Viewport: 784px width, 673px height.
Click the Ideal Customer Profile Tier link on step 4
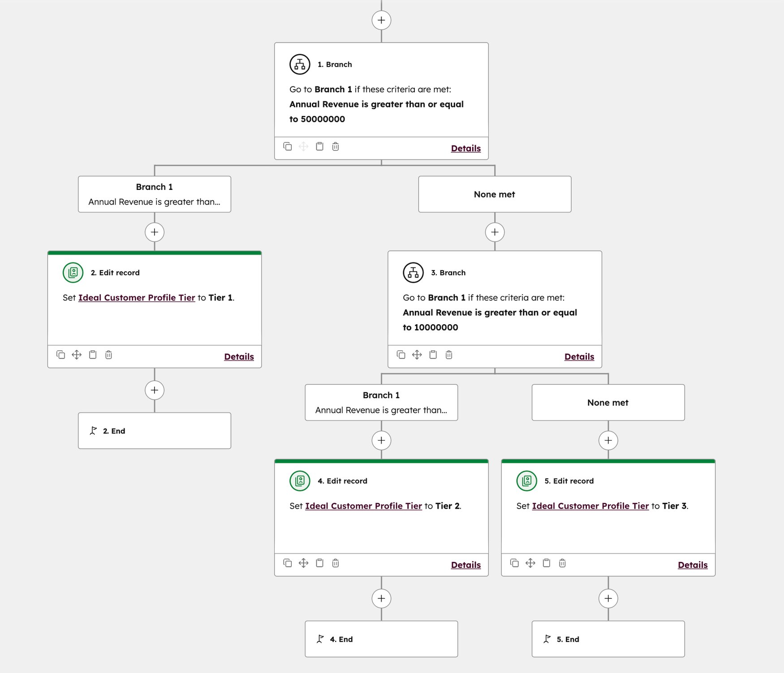click(363, 506)
